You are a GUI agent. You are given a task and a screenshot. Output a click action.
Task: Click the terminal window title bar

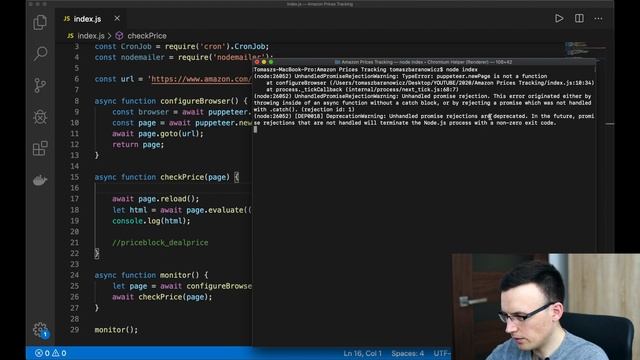(424, 62)
